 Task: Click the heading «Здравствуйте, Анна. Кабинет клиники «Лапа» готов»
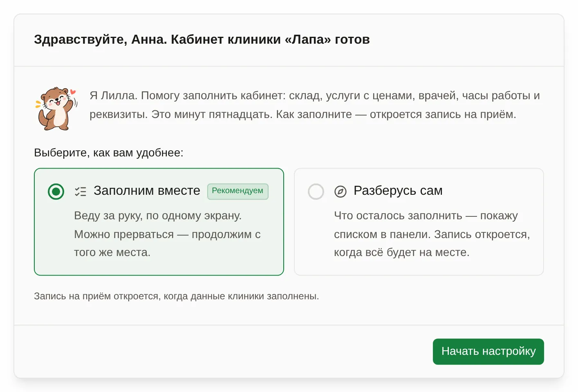pos(202,40)
